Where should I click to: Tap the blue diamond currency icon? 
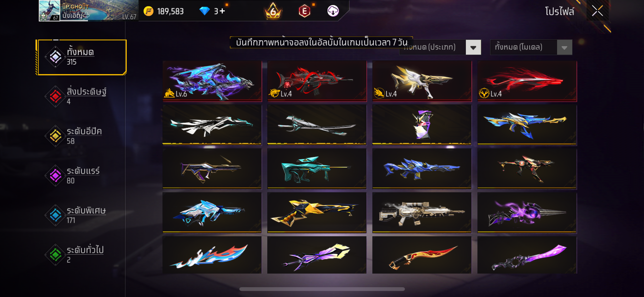[x=204, y=11]
